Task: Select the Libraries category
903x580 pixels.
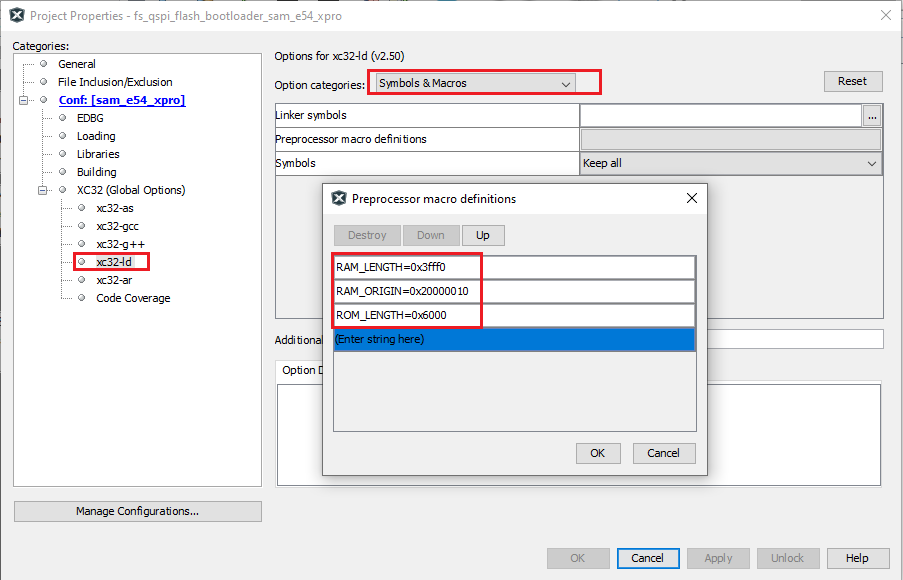Action: pos(96,153)
